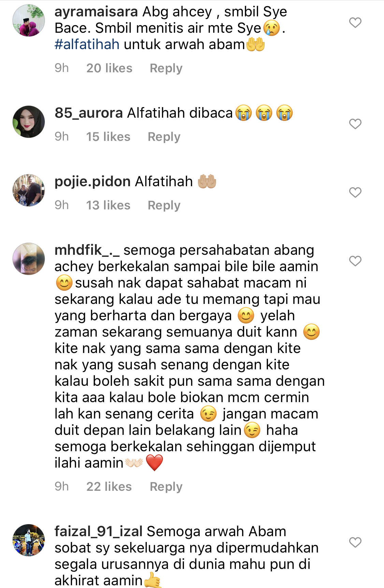Screen dimensions: 384x588
Task: Open username ayramaisara
Action: click(x=96, y=12)
